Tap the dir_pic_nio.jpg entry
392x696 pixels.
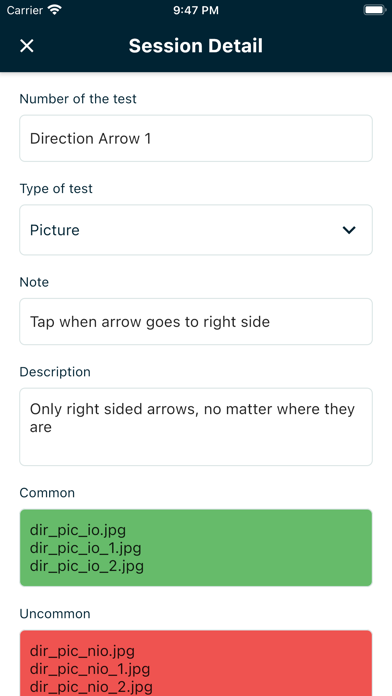tap(82, 651)
